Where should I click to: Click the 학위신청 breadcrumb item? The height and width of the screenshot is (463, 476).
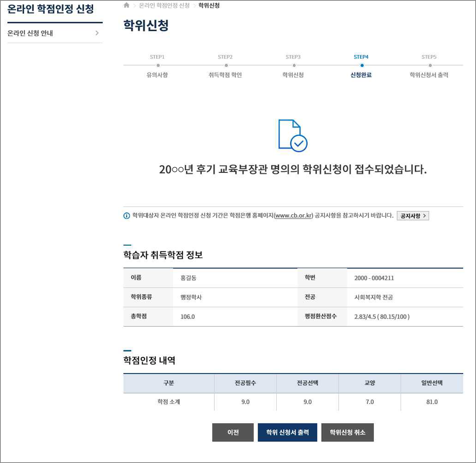click(209, 6)
